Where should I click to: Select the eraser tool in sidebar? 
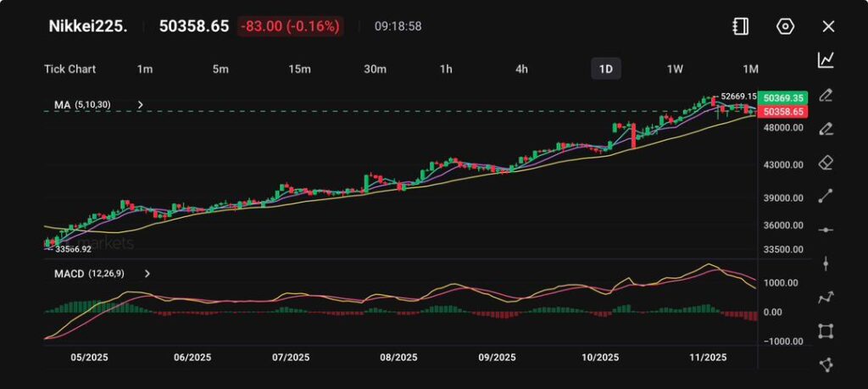[x=826, y=163]
